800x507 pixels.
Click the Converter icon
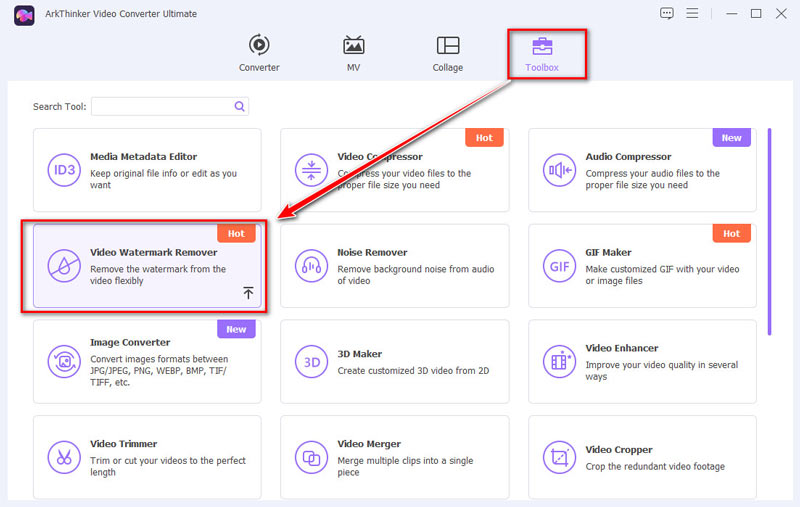(259, 45)
